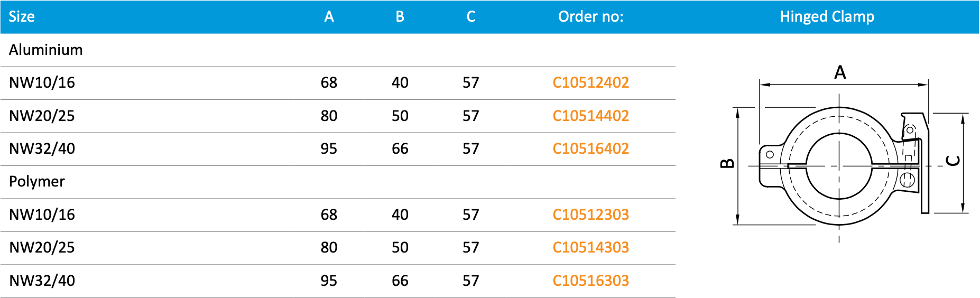This screenshot has width=980, height=298.
Task: Select the "Polymer" section label
Action: point(37,182)
